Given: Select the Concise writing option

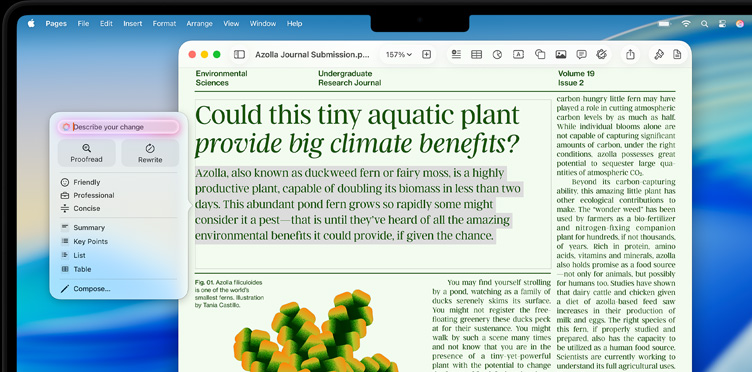Looking at the screenshot, I should (81, 209).
